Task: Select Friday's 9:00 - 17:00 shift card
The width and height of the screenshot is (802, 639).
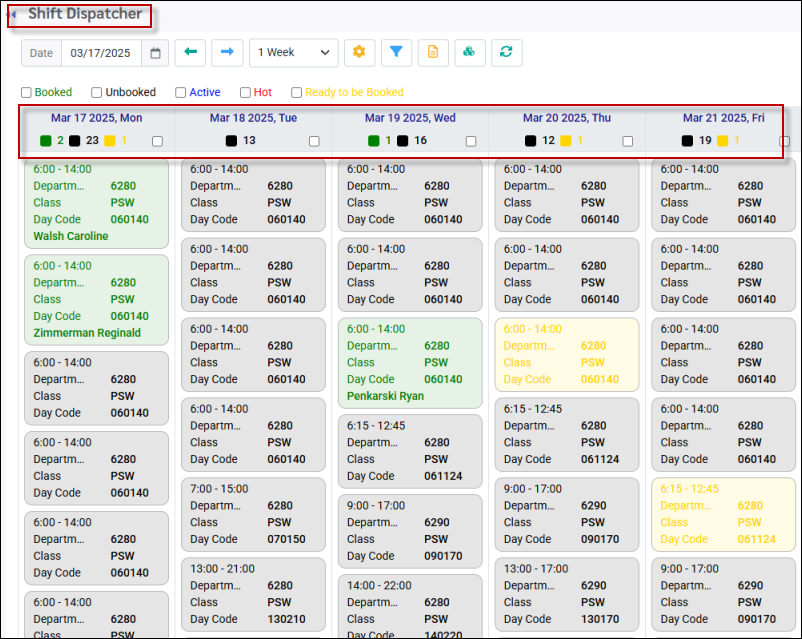Action: 724,594
